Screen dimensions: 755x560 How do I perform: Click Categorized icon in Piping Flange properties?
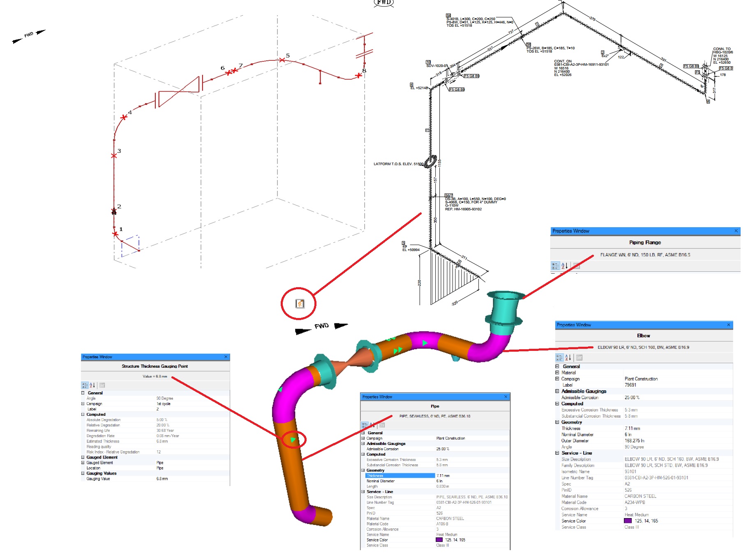555,266
